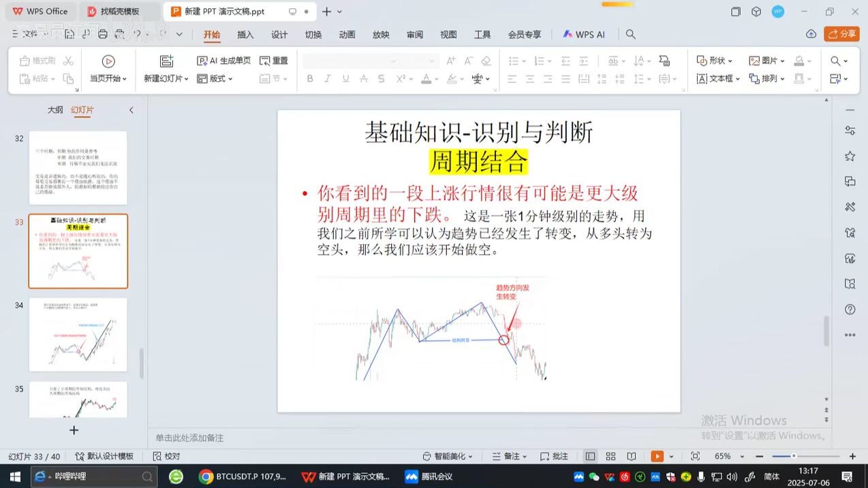
Task: Click the add slide plus button
Action: click(x=74, y=430)
